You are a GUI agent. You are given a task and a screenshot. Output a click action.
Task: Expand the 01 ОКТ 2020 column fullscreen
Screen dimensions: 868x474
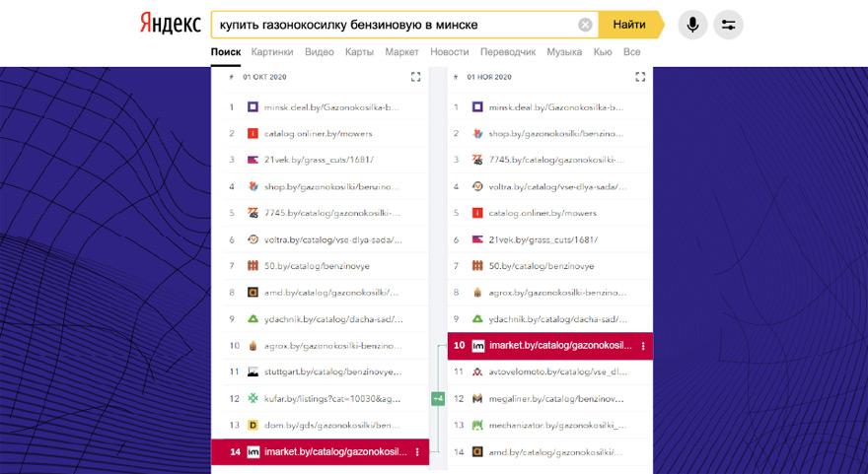pos(415,76)
